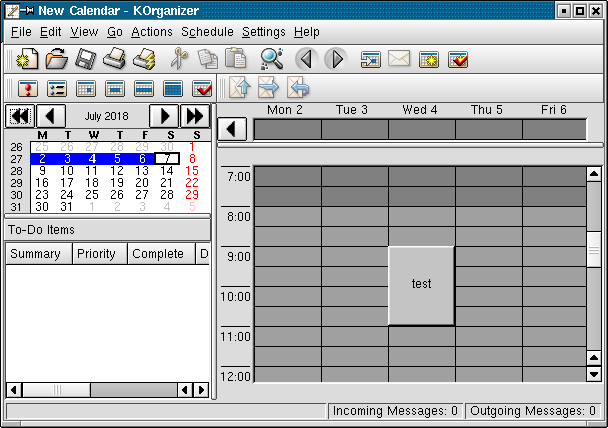This screenshot has width=608, height=428.
Task: Switch to the Work Week view icon
Action: [115, 89]
